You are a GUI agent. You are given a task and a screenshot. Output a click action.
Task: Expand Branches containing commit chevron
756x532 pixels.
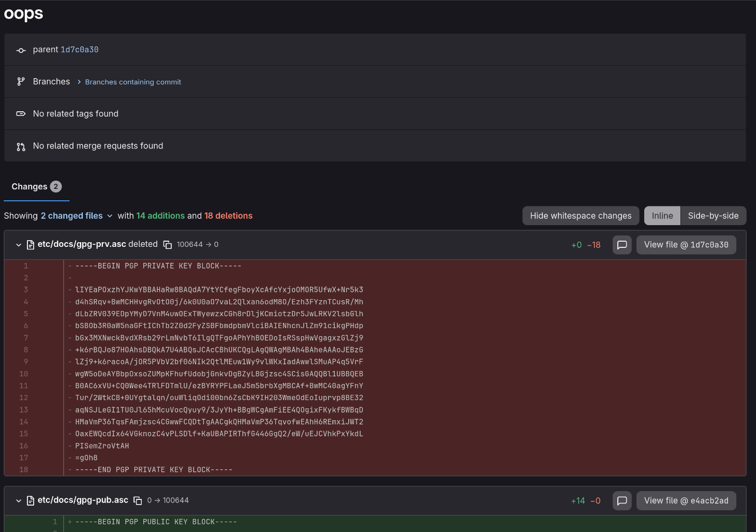(x=79, y=82)
